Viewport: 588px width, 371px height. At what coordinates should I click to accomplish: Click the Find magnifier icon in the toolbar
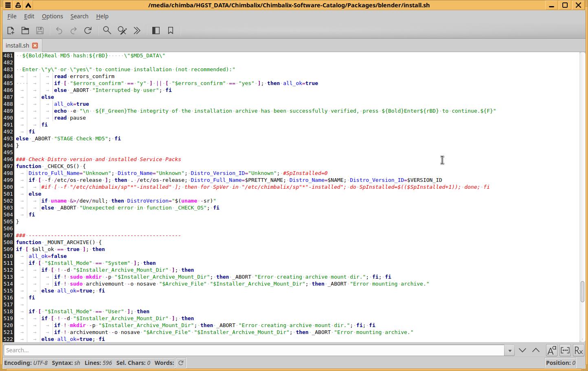[x=107, y=31]
